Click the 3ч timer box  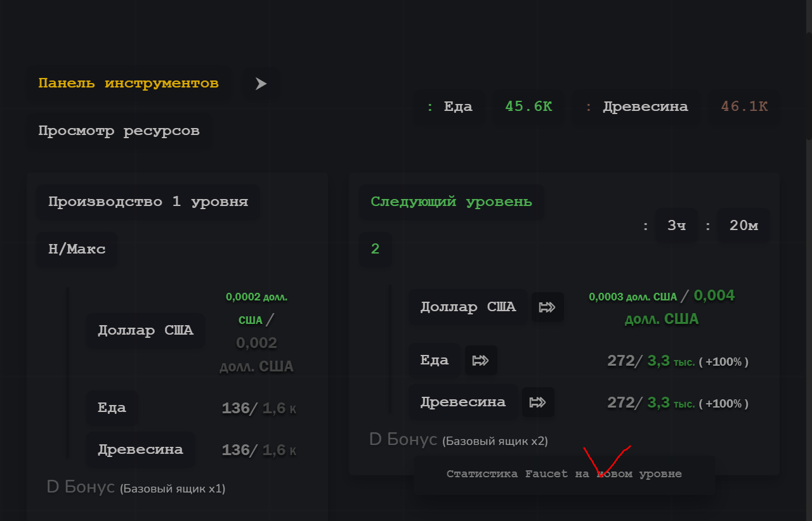click(676, 225)
